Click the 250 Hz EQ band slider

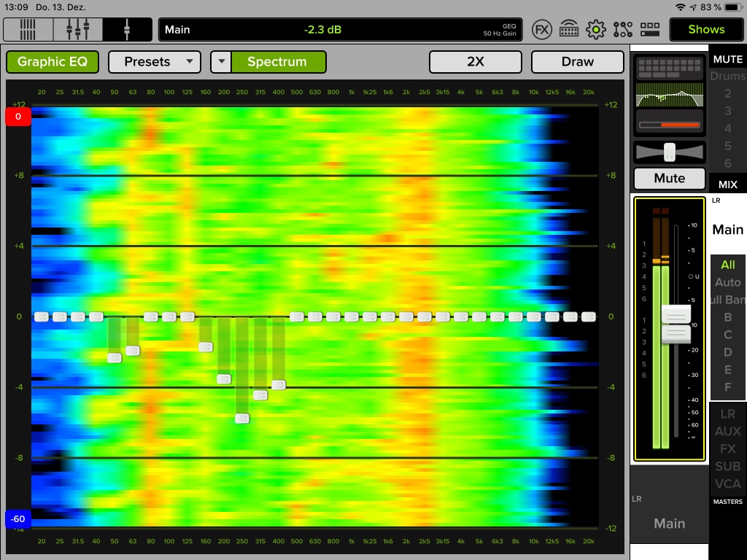pos(242,419)
